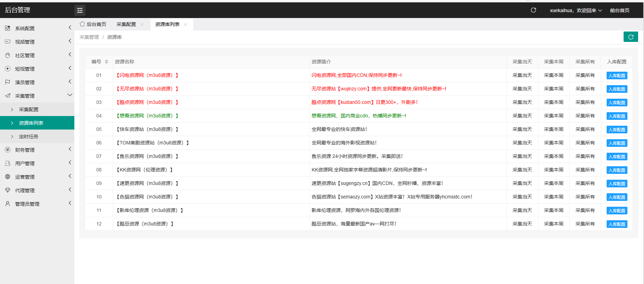The image size is (644, 284).
Task: Close the 资源库列表 tab
Action: (185, 24)
